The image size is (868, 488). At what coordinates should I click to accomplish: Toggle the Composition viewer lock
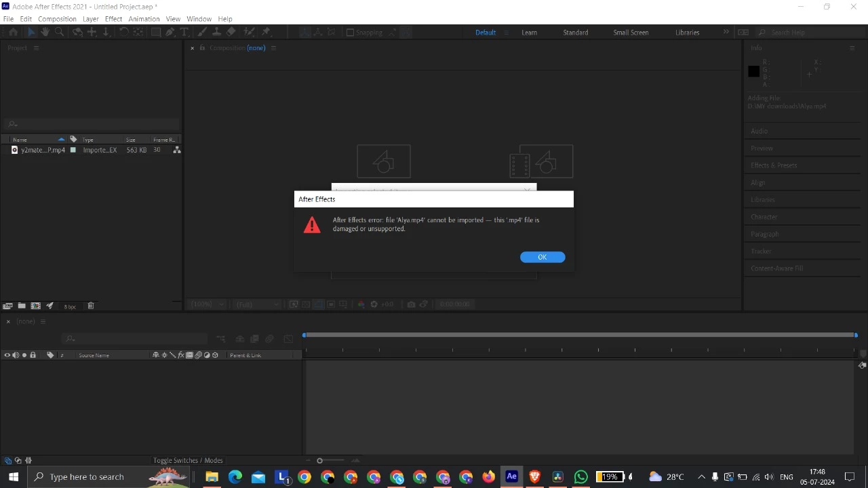pos(202,48)
